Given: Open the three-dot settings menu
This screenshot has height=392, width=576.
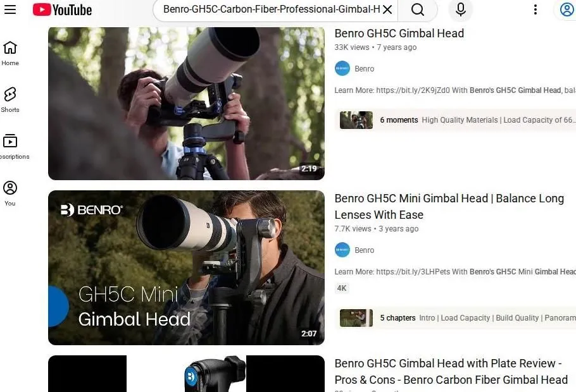Looking at the screenshot, I should [535, 9].
